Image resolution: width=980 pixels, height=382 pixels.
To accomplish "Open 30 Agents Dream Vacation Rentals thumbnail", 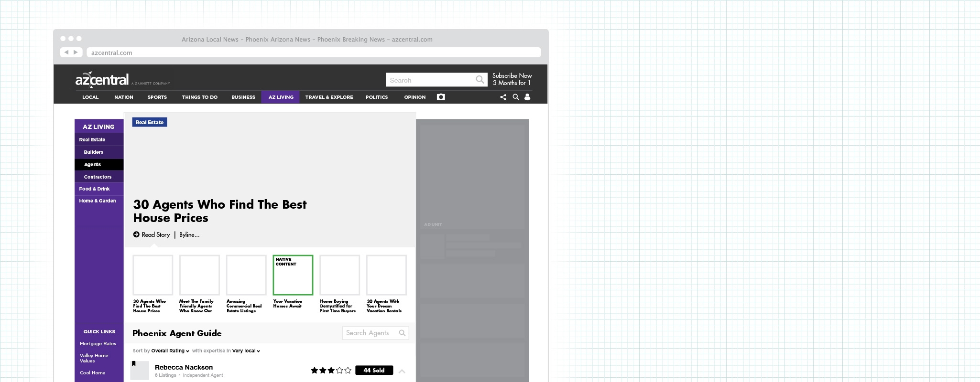I will pos(386,275).
